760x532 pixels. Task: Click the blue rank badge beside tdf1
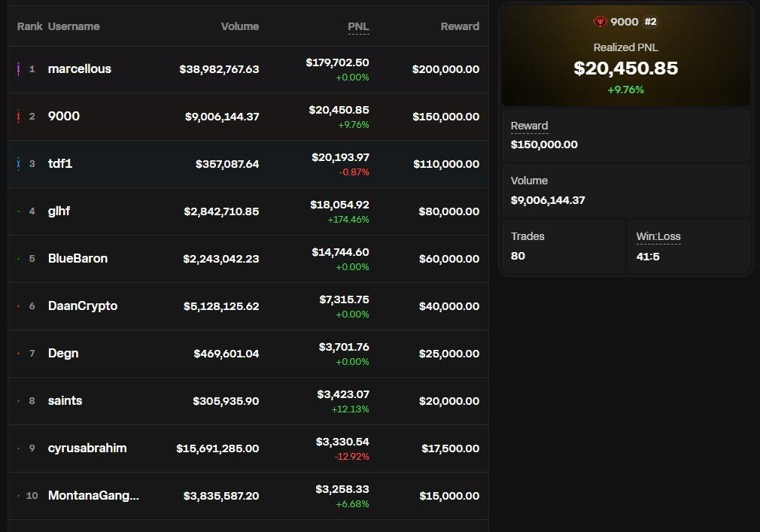[18, 164]
